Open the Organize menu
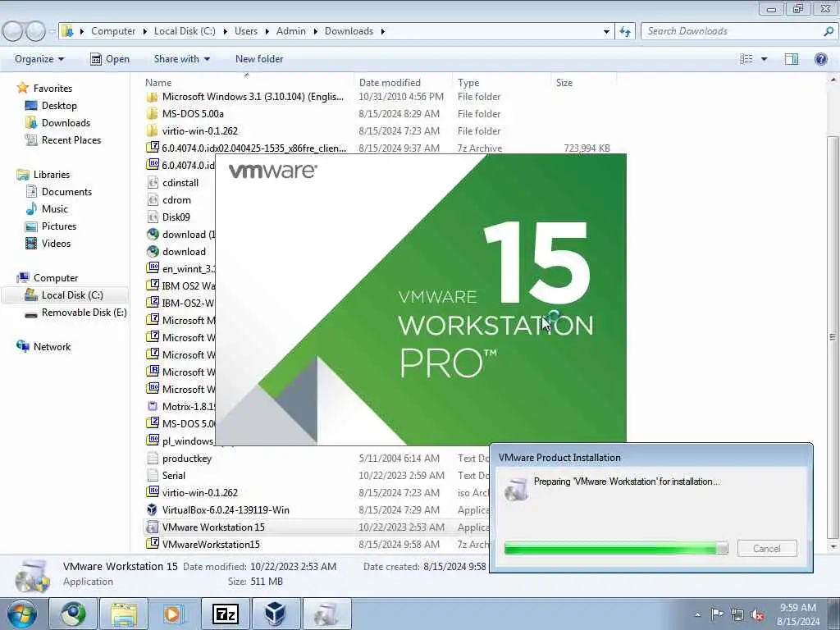Image resolution: width=840 pixels, height=630 pixels. pyautogui.click(x=39, y=59)
